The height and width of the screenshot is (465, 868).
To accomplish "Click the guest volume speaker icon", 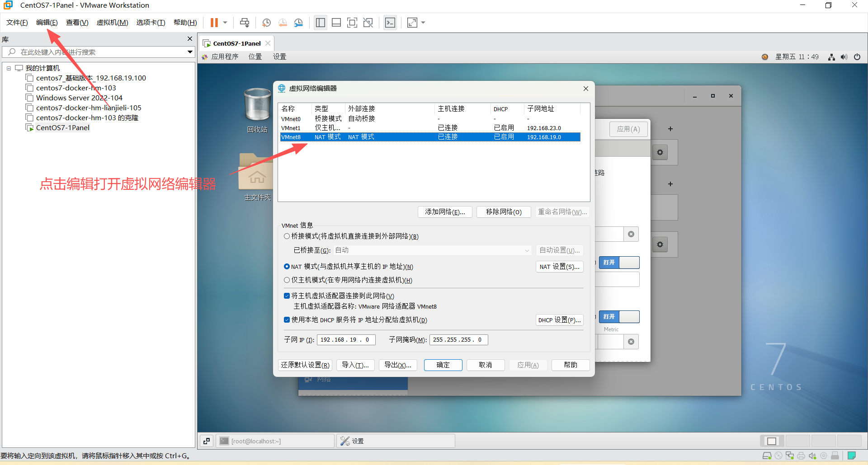I will [844, 57].
